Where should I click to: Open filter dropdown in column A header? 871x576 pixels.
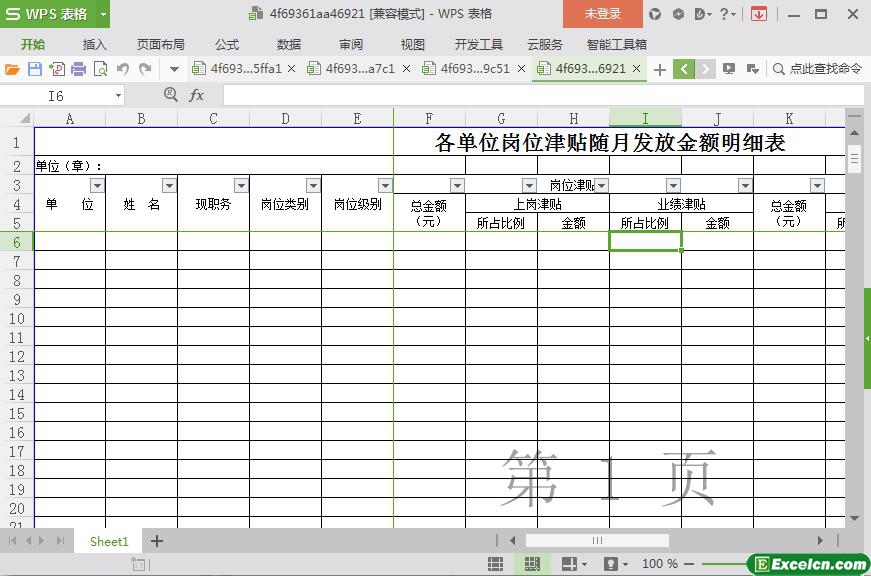point(97,186)
